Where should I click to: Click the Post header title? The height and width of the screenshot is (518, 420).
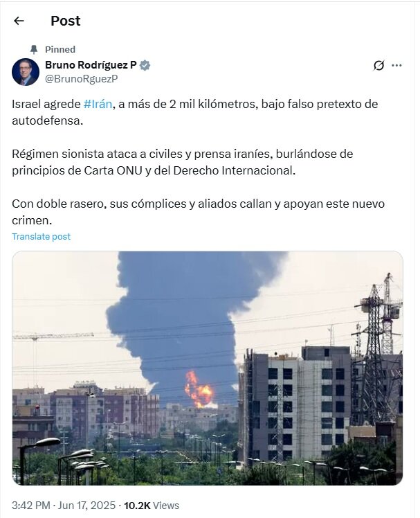pos(65,21)
